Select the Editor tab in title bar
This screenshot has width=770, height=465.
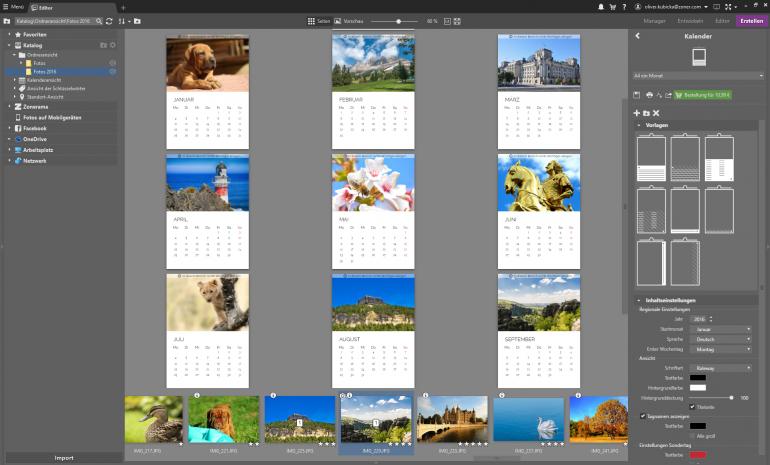click(74, 8)
